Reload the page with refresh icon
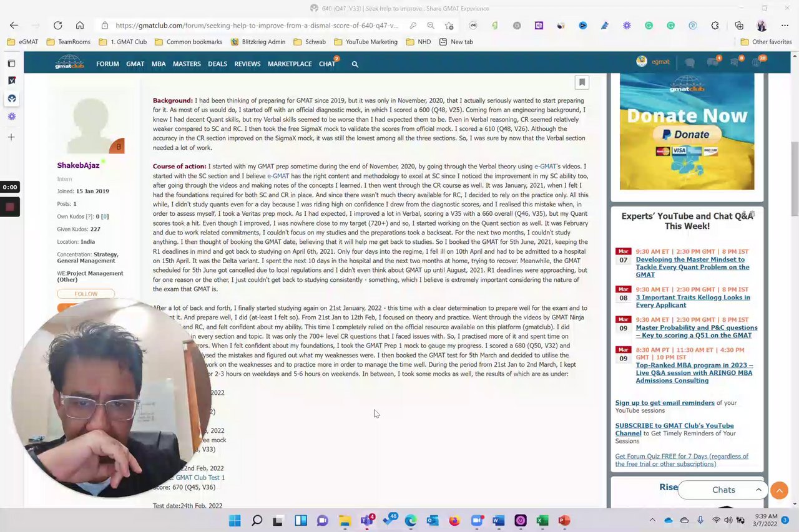Viewport: 799px width, 532px height. [x=57, y=26]
